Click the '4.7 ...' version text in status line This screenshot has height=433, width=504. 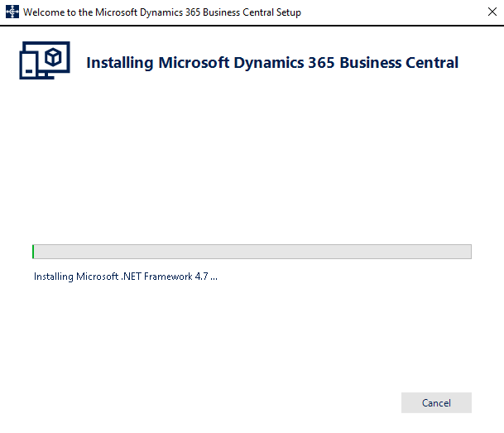click(206, 277)
